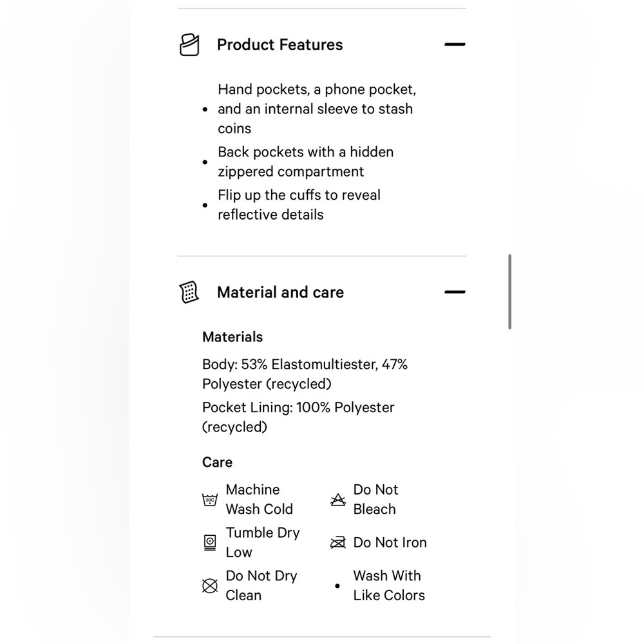Screen dimensions: 644x644
Task: Click the vertical scrollbar thumb
Action: coord(509,292)
